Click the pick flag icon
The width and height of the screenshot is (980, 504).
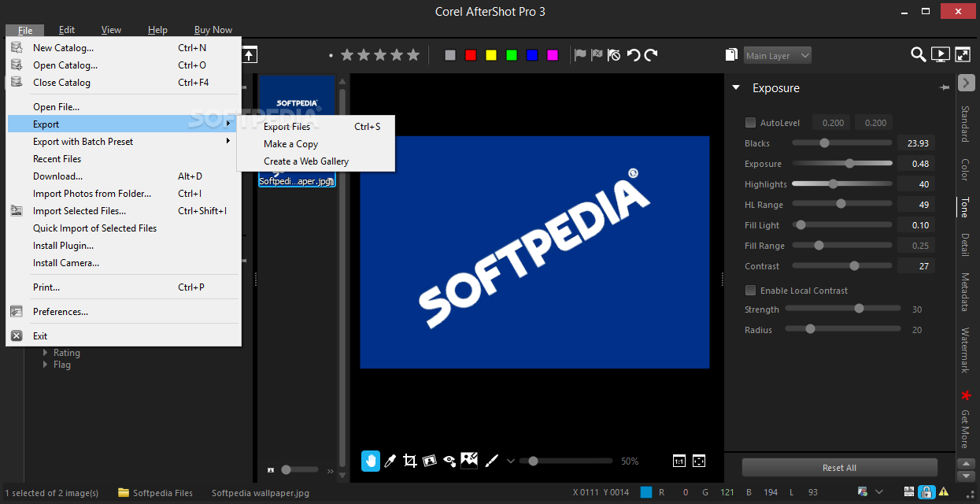(x=580, y=55)
